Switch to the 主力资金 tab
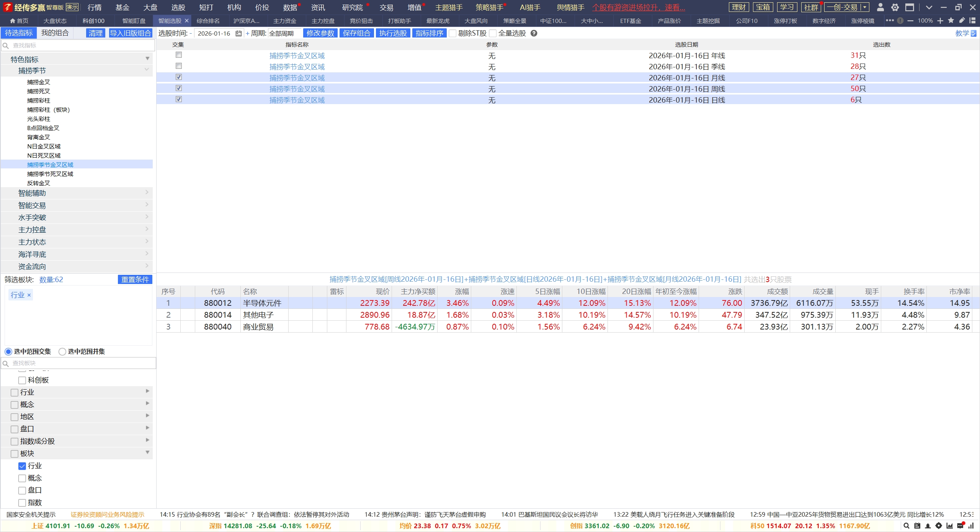This screenshot has width=980, height=532. point(284,21)
